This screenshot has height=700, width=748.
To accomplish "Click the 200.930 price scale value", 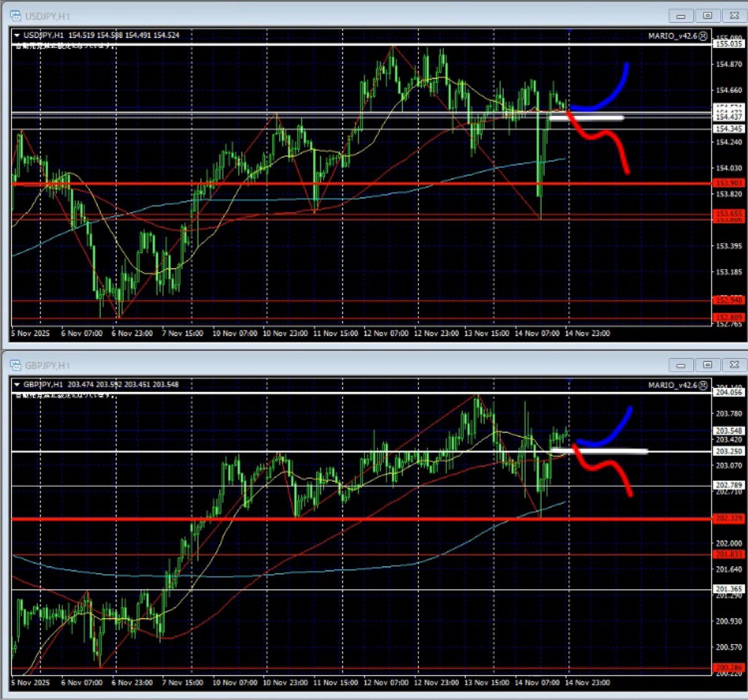I will (729, 621).
